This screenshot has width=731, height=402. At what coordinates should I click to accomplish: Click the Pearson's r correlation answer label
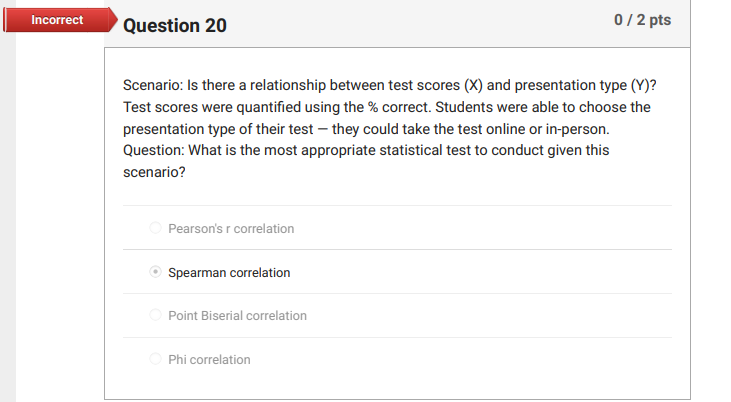(x=231, y=228)
